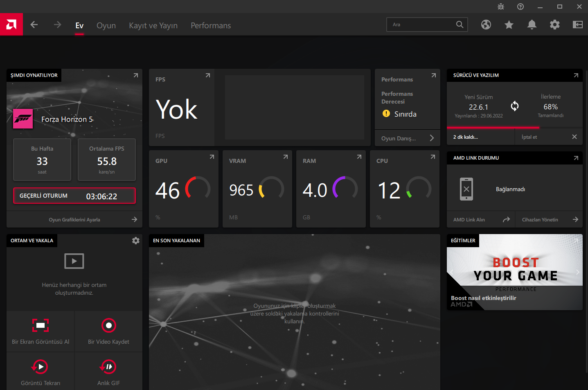Toggle the sidebar panel icon
588x390 pixels.
[578, 25]
